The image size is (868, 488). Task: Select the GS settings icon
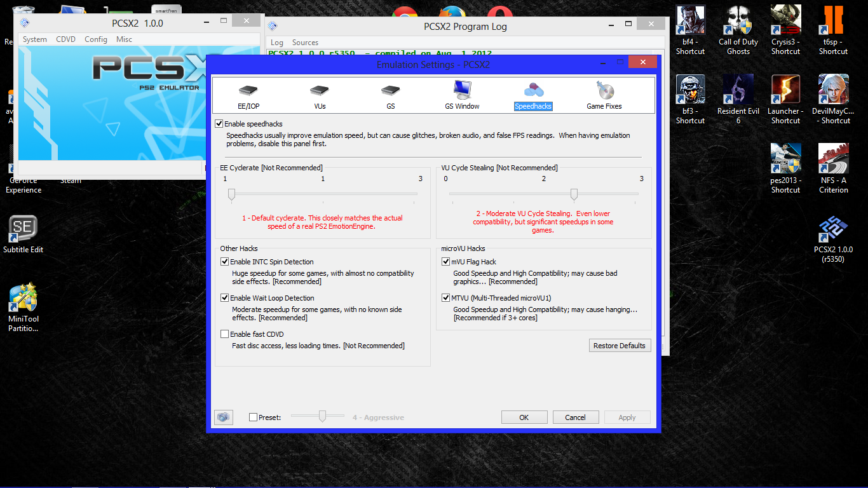390,95
